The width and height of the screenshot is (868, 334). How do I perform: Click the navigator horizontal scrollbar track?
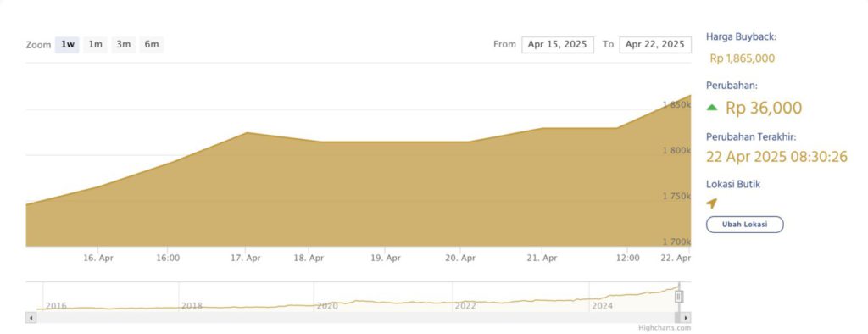pos(355,318)
